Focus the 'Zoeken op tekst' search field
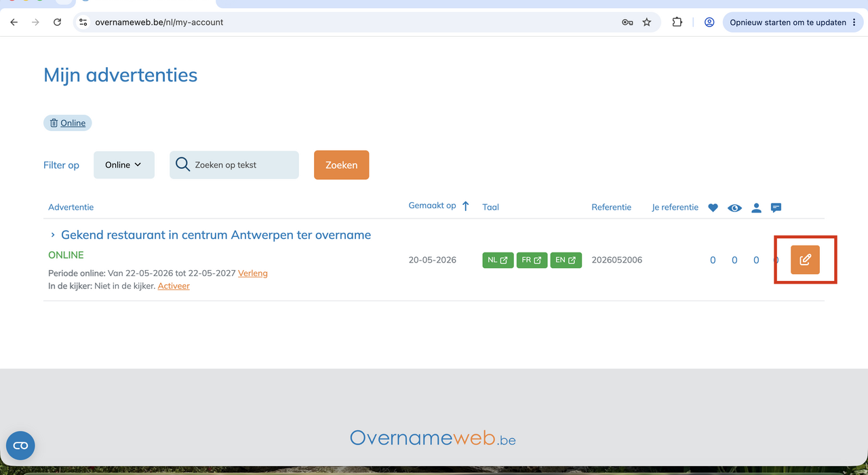Image resolution: width=868 pixels, height=475 pixels. pos(234,165)
